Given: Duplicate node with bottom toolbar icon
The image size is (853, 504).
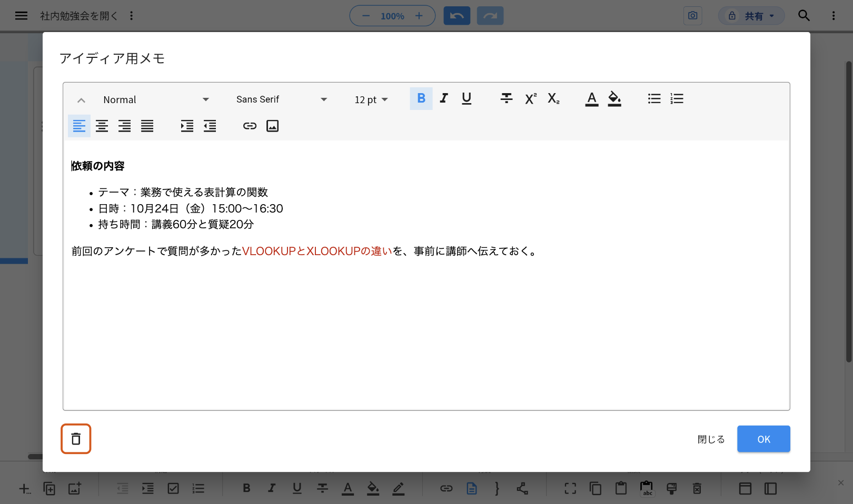Looking at the screenshot, I should pos(49,489).
